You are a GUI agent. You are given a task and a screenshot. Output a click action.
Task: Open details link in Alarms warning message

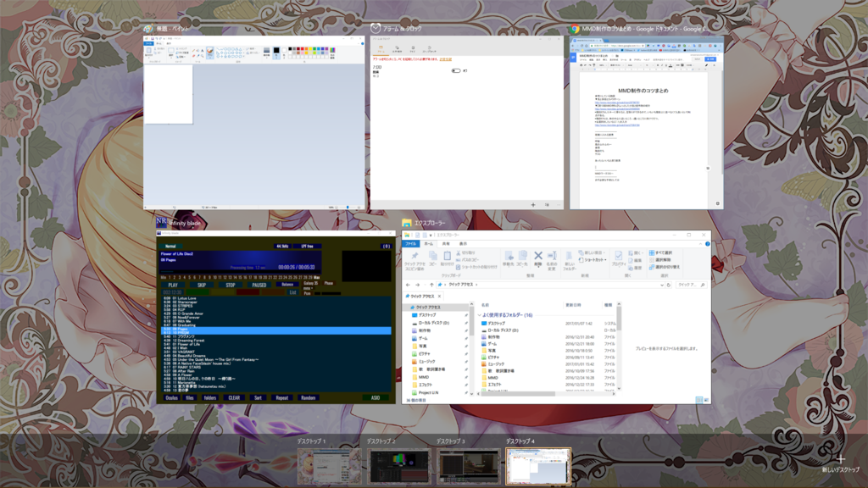click(x=446, y=59)
